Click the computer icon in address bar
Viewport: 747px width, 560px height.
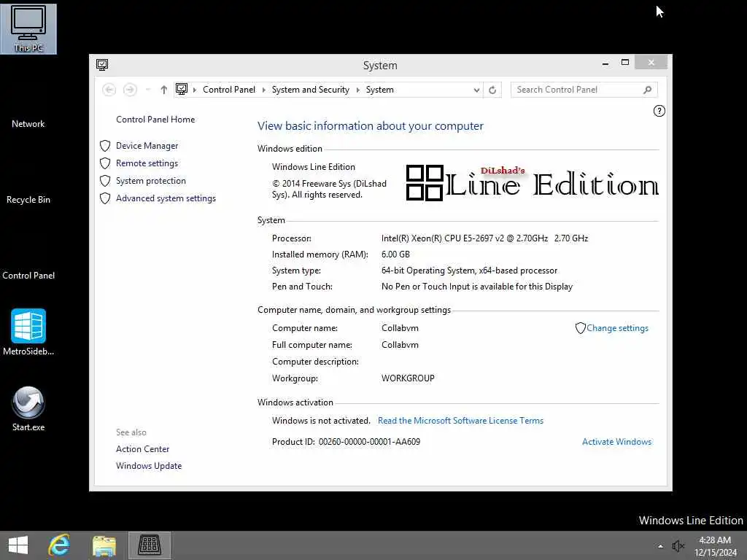(182, 89)
